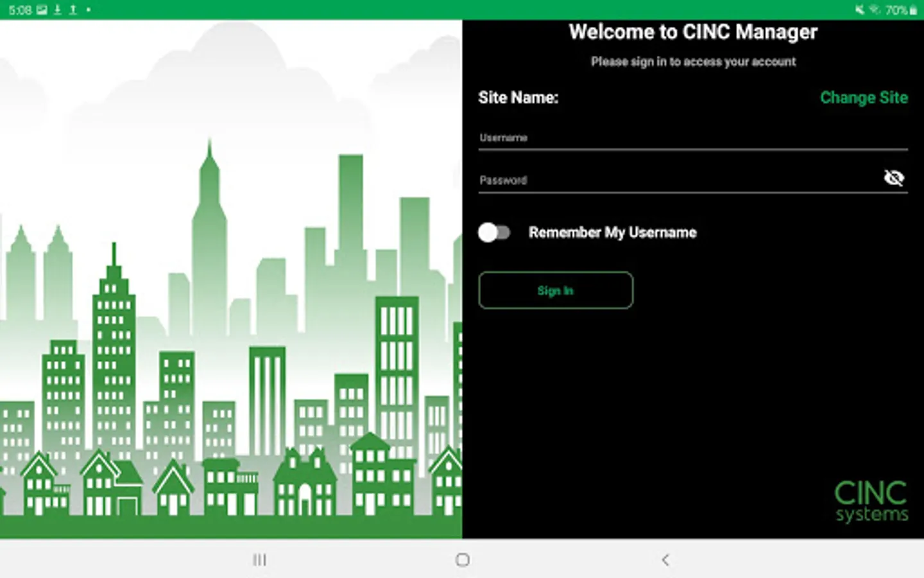Click the 'Please sign in to access your account' text
The width and height of the screenshot is (924, 578).
[x=693, y=62]
